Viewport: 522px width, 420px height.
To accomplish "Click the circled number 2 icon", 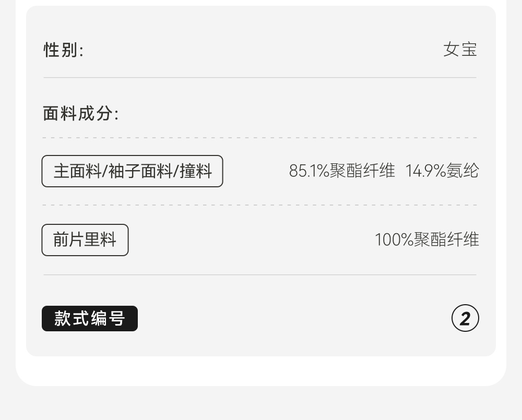I will click(x=465, y=318).
